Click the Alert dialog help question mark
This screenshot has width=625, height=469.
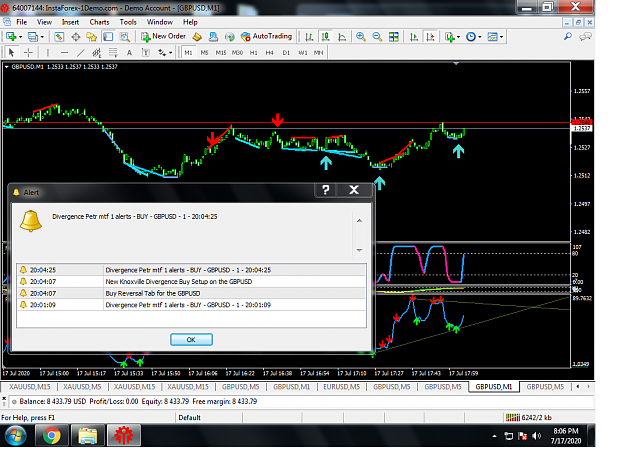[x=326, y=190]
